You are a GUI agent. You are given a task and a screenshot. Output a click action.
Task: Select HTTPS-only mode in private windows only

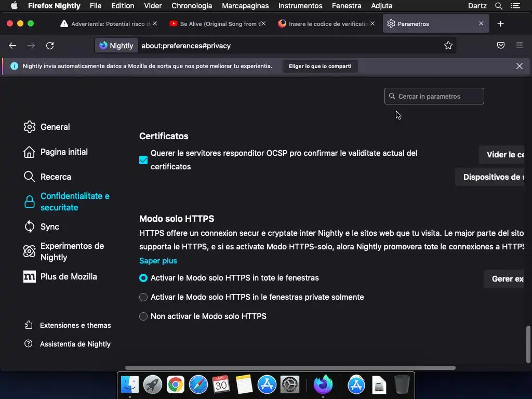point(143,297)
